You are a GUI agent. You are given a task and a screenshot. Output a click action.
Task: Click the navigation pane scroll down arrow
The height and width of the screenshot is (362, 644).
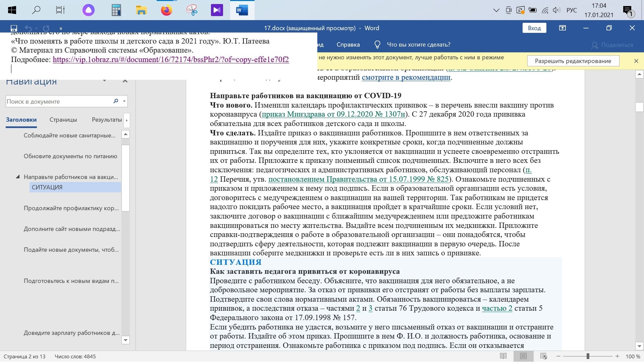point(125,340)
